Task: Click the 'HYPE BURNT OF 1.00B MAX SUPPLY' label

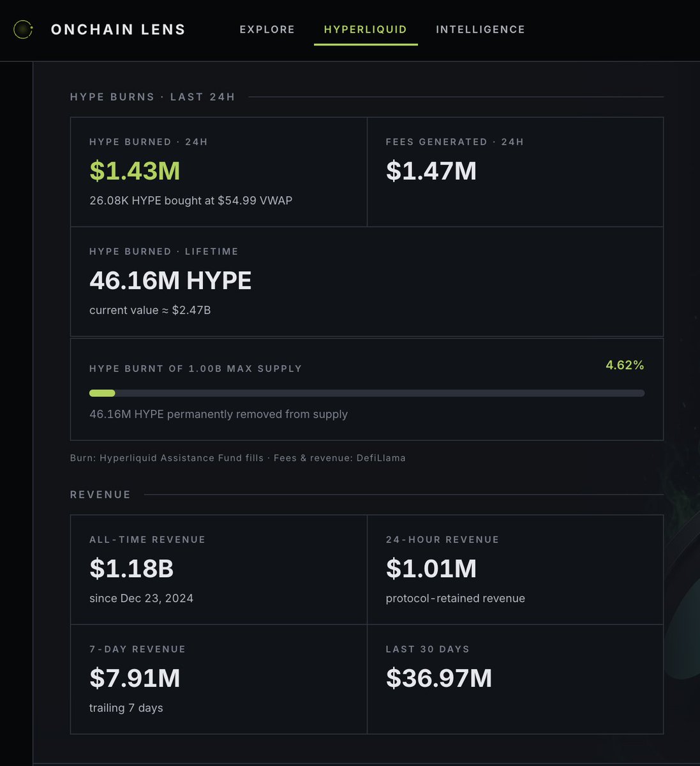Action: point(196,369)
